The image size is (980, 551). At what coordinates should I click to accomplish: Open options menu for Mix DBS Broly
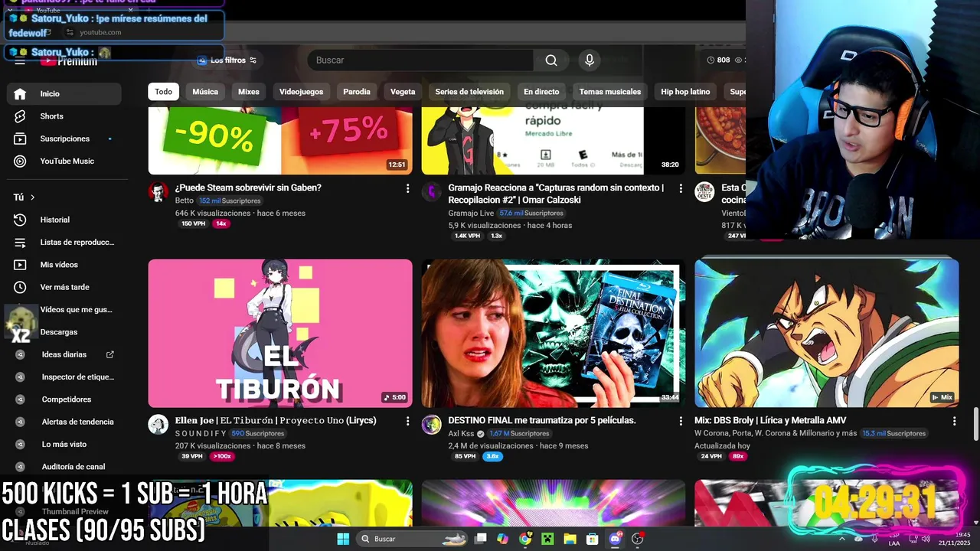(x=954, y=421)
